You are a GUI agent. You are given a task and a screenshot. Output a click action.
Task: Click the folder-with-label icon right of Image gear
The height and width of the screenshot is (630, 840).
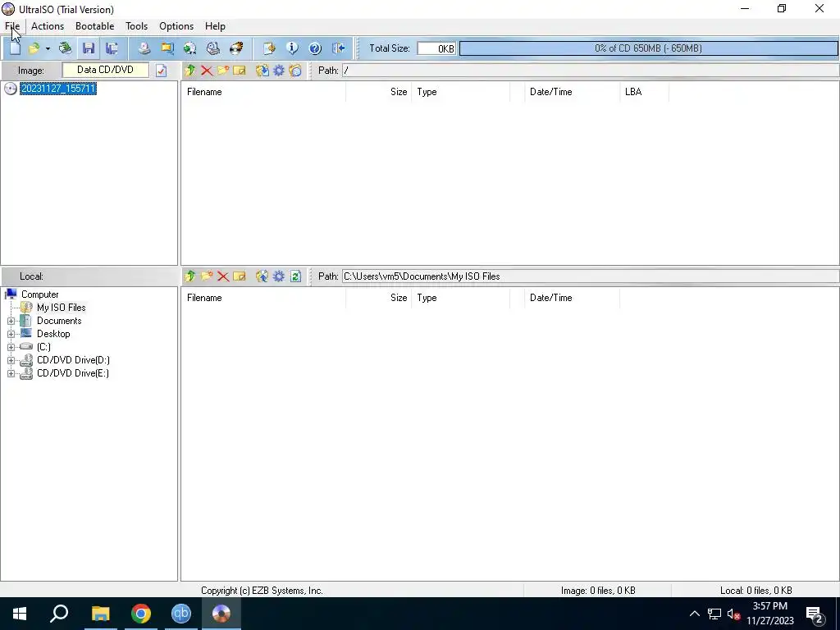(295, 71)
